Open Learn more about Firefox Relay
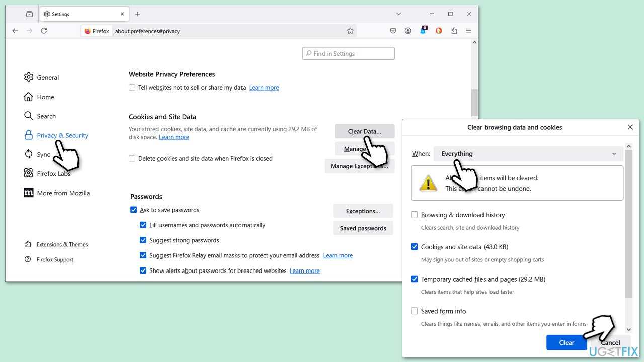The image size is (644, 362). [x=338, y=255]
